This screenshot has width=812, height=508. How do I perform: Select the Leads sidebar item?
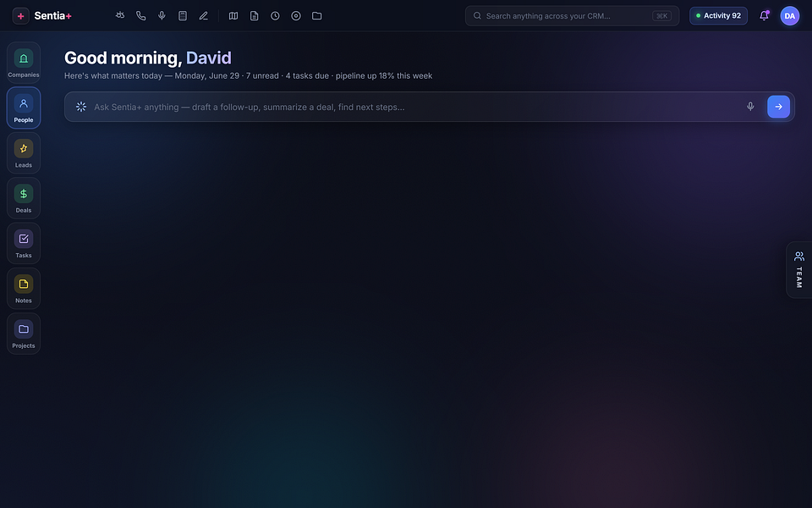coord(24,153)
